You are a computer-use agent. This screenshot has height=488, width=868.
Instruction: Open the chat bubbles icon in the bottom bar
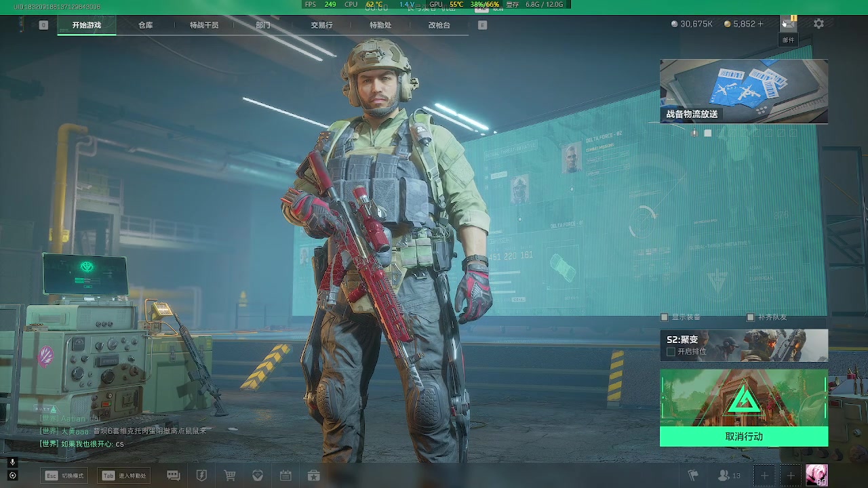(x=174, y=476)
